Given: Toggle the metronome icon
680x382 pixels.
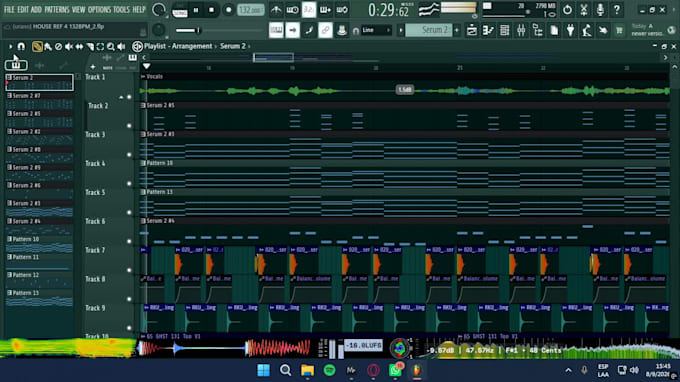Looking at the screenshot, I should tap(276, 10).
